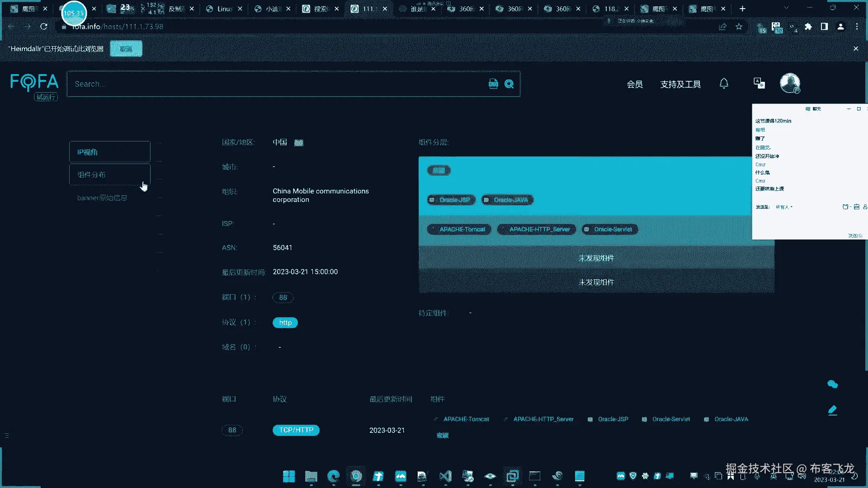The width and height of the screenshot is (868, 488).
Task: Click the search magnifier icon
Action: pos(509,84)
